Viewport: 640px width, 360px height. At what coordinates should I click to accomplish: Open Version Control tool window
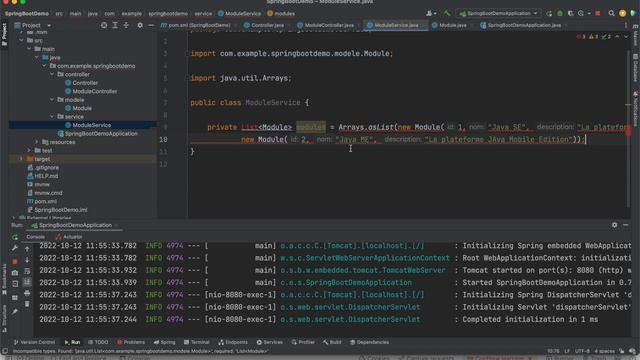click(x=35, y=342)
